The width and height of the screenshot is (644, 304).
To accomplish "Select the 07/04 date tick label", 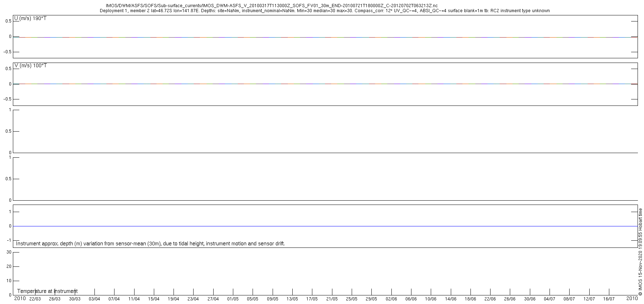I will tap(114, 299).
